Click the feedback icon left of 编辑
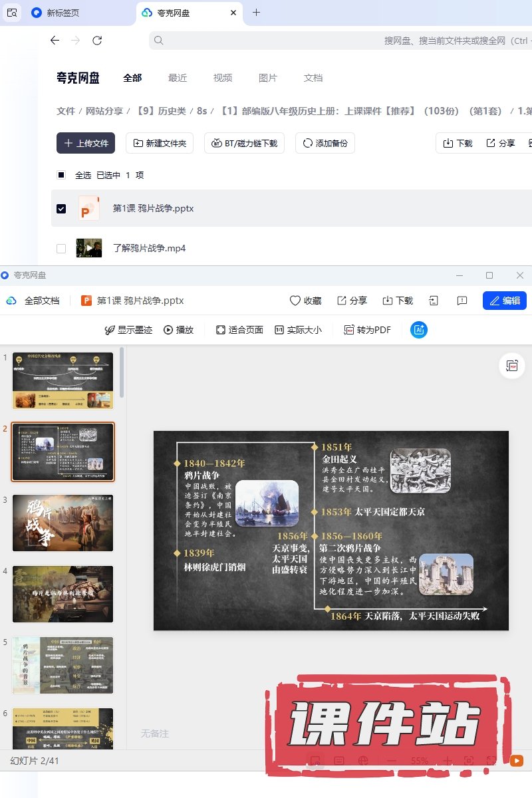The image size is (532, 798). pos(462,301)
